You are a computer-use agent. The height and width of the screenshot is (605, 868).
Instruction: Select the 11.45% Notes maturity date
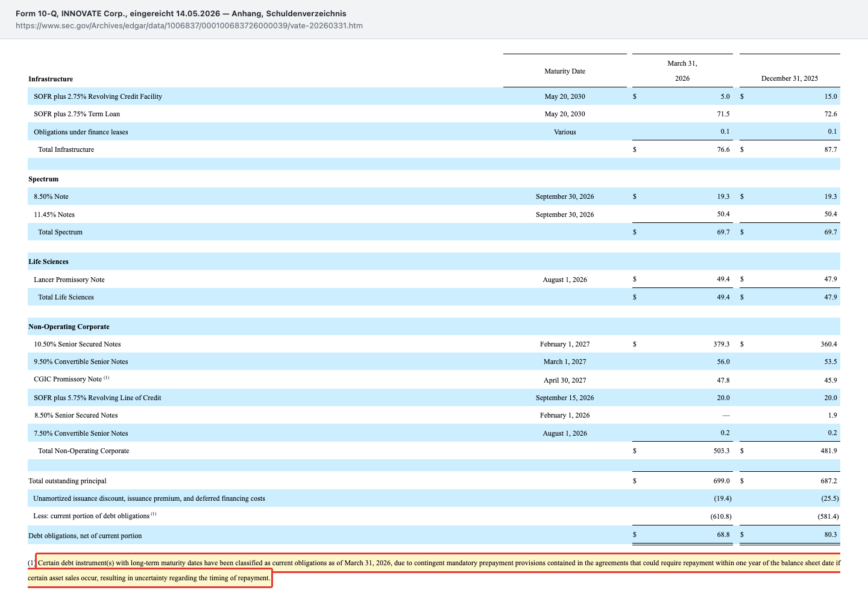click(x=565, y=215)
